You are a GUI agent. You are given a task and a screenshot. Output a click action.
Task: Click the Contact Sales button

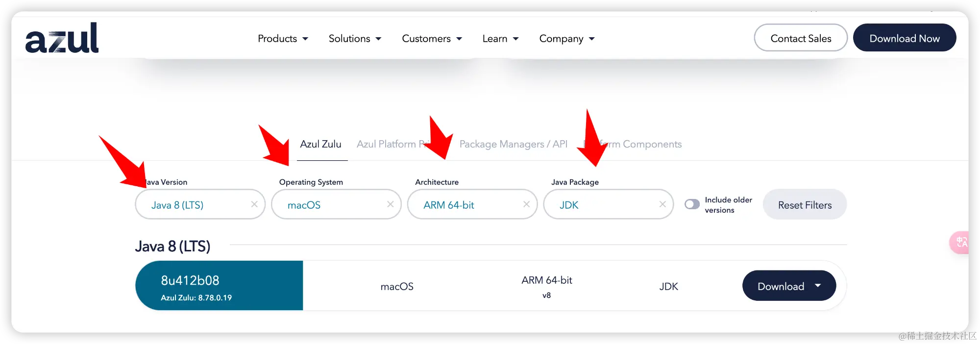(x=801, y=38)
